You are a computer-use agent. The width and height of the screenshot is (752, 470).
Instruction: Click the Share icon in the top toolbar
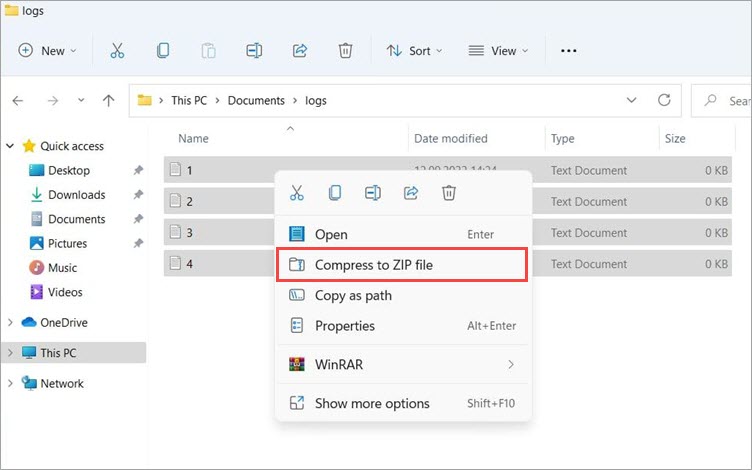pos(299,50)
